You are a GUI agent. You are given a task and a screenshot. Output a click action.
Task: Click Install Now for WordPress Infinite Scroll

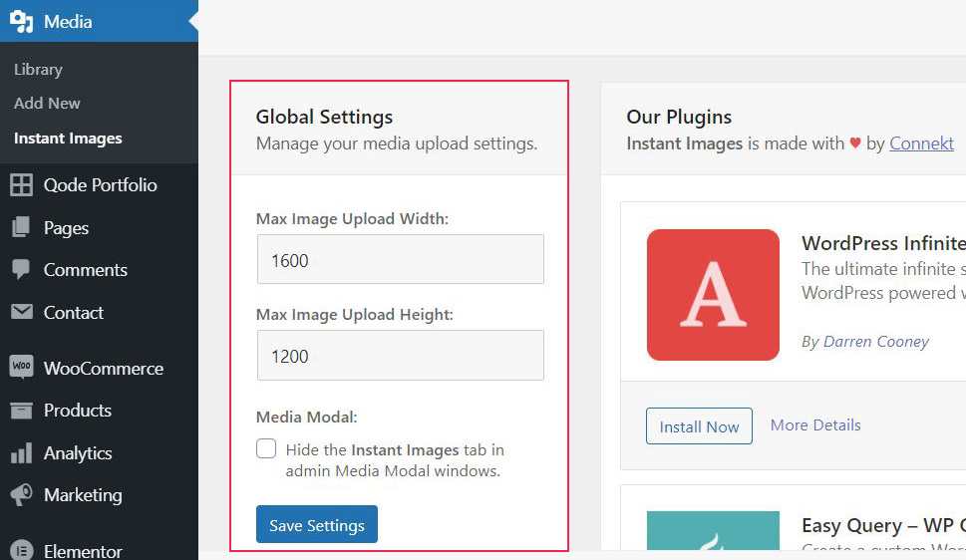[x=699, y=425]
